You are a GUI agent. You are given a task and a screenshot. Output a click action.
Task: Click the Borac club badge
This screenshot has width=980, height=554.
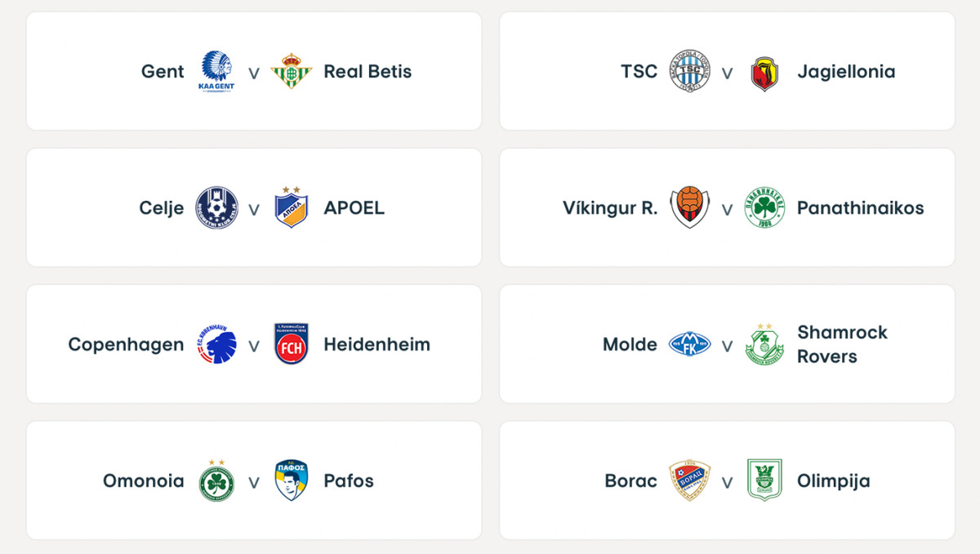click(x=690, y=480)
